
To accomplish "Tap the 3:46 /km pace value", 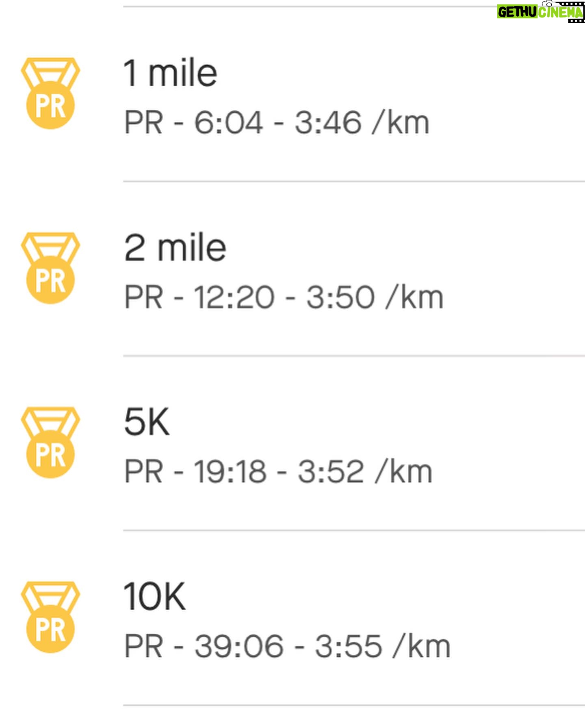I will pyautogui.click(x=362, y=123).
